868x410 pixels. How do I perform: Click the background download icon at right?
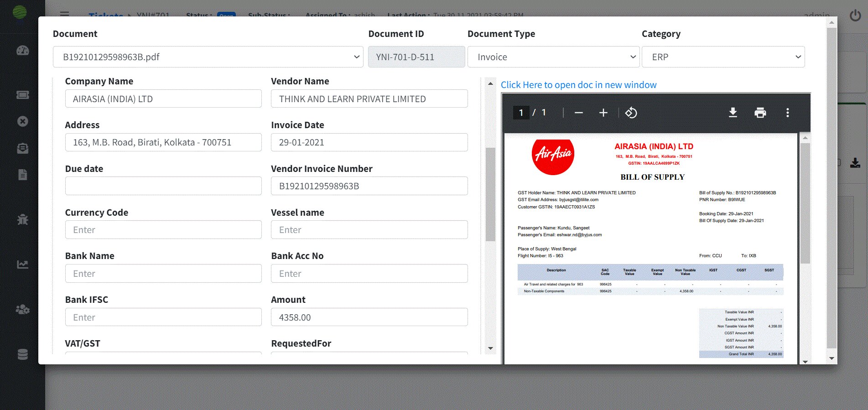coord(855,163)
